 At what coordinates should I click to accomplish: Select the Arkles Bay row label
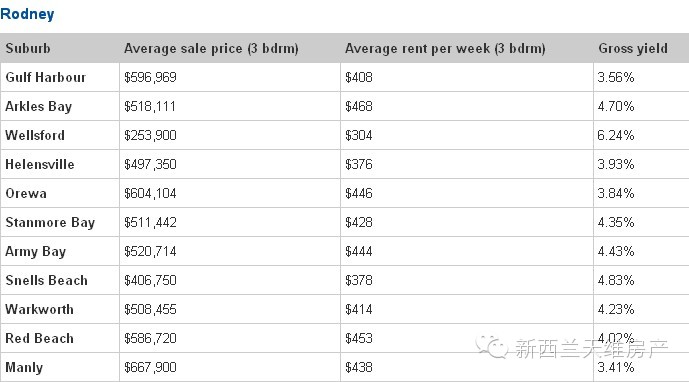pyautogui.click(x=39, y=106)
